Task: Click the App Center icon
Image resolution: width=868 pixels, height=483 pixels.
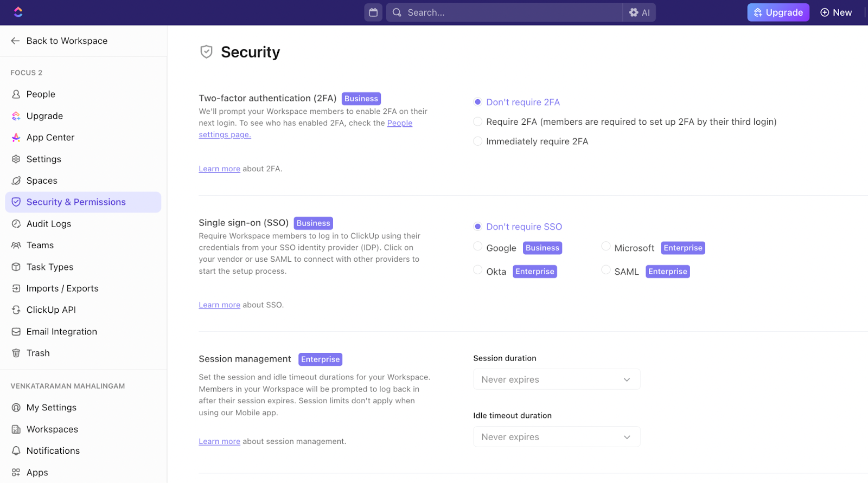Action: [x=16, y=138]
